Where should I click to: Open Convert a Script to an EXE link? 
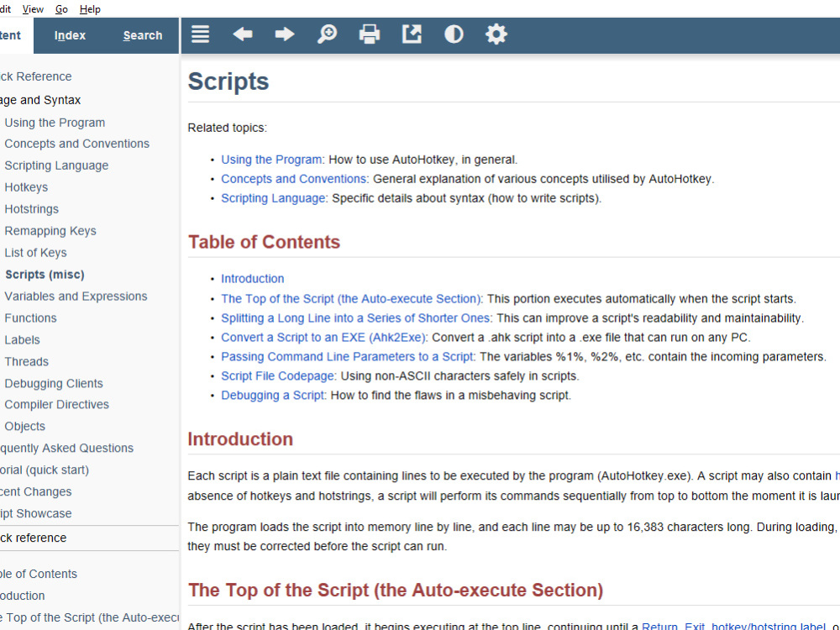click(x=323, y=338)
